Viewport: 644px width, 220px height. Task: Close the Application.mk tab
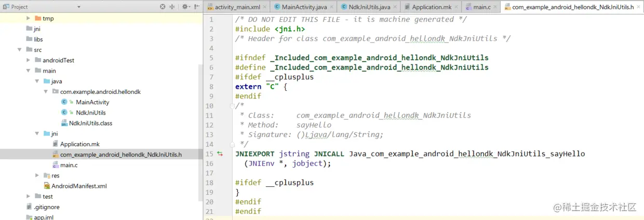[x=456, y=7]
